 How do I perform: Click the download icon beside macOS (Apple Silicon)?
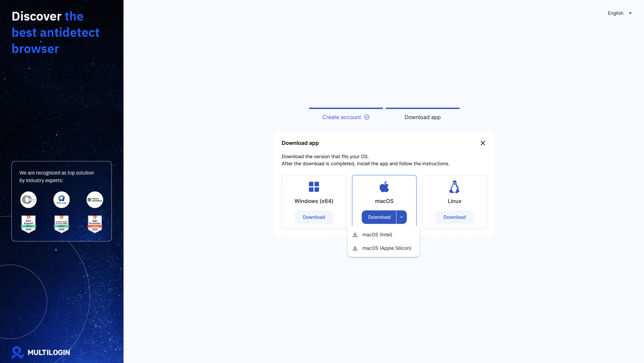tap(355, 248)
